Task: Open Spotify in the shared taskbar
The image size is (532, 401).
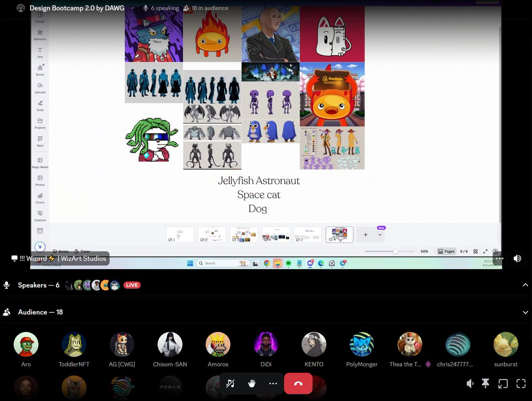Action: [x=288, y=263]
